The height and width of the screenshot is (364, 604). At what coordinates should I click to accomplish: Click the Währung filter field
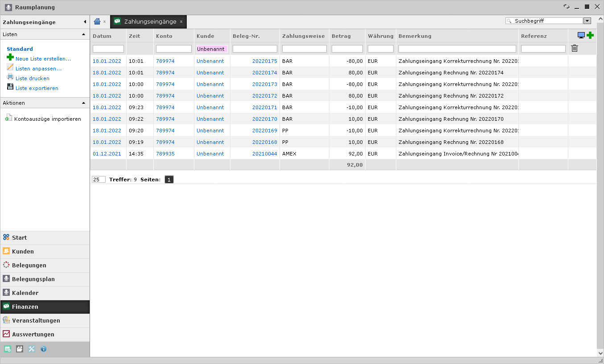coord(381,49)
